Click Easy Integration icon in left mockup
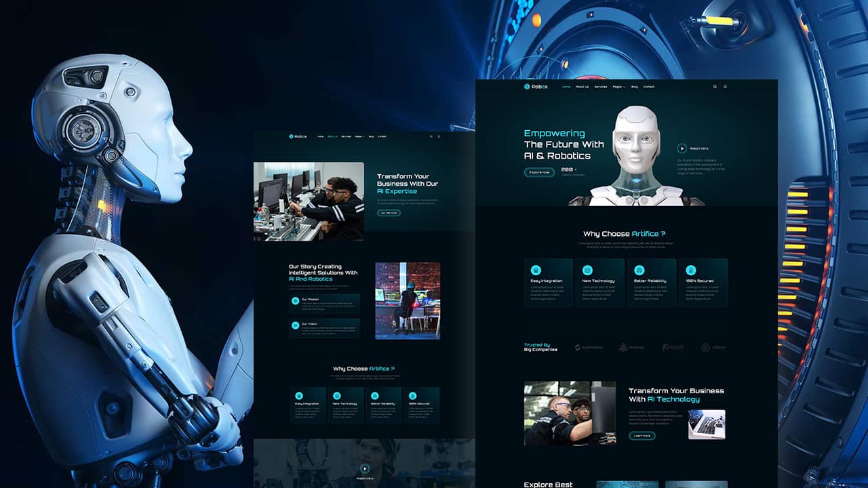Viewport: 868px width, 488px height. [x=298, y=395]
